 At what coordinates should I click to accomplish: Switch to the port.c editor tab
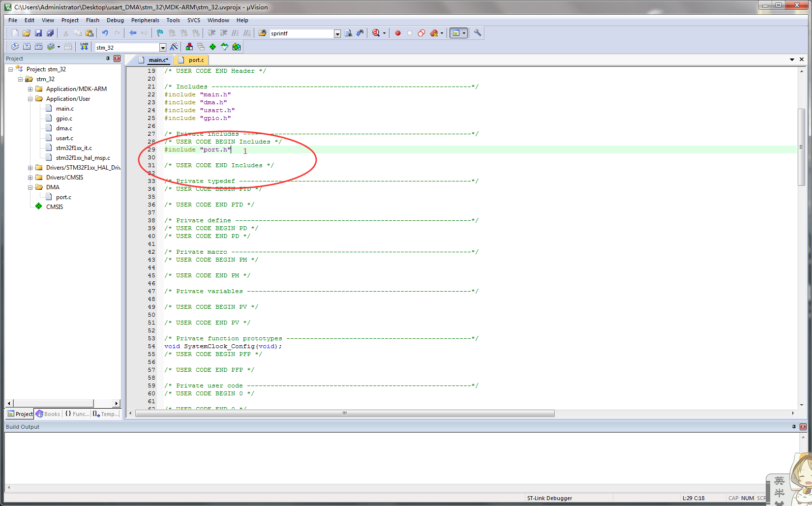pos(191,60)
